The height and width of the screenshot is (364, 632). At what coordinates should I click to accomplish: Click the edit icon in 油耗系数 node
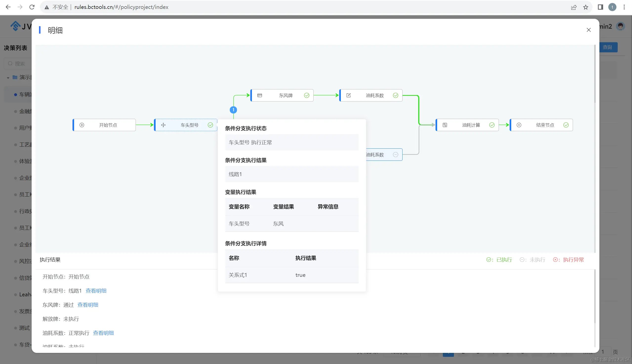click(348, 95)
